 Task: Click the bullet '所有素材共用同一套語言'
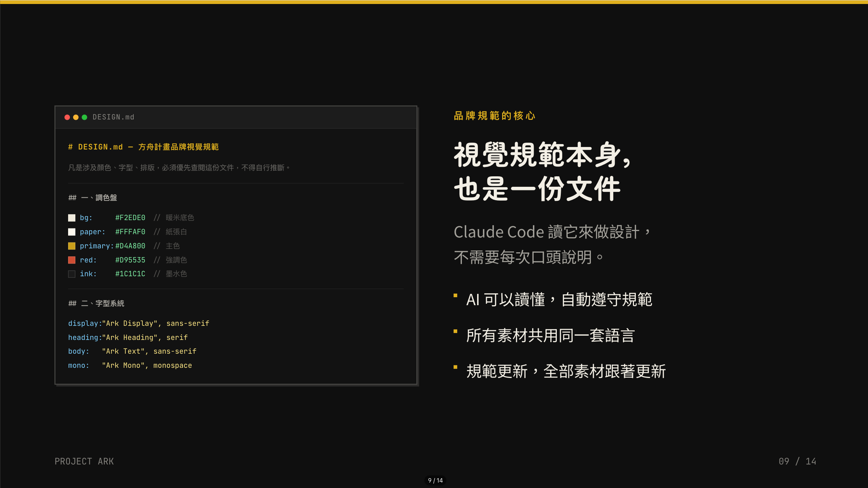click(551, 336)
